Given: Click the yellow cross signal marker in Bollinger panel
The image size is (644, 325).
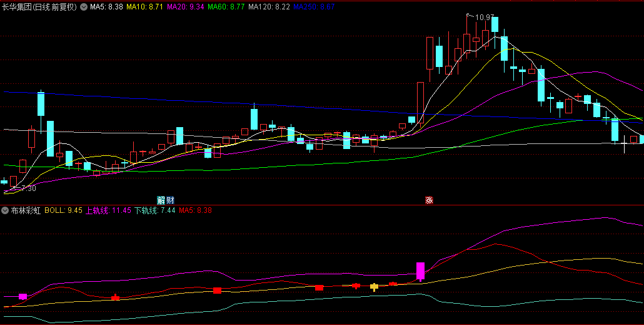Looking at the screenshot, I should point(374,287).
